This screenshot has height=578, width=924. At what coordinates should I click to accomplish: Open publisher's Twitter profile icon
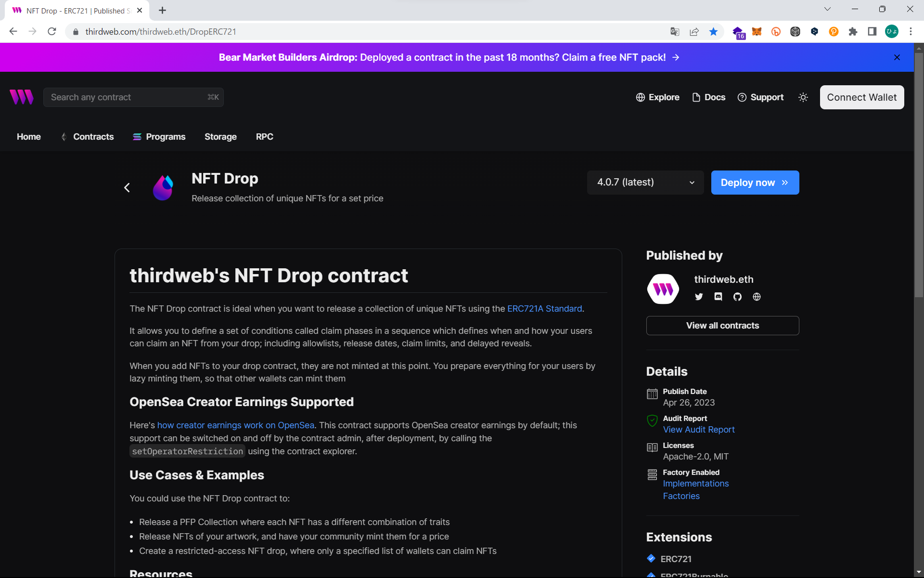[x=699, y=297]
